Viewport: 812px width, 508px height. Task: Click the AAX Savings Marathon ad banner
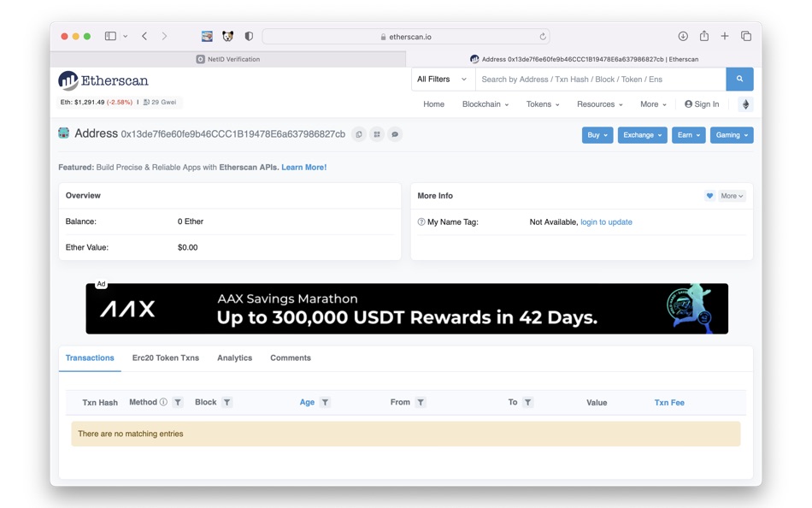[x=407, y=309]
